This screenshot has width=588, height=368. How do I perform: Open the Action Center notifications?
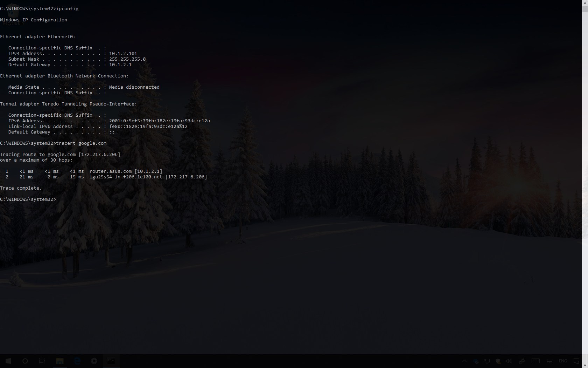pos(576,361)
